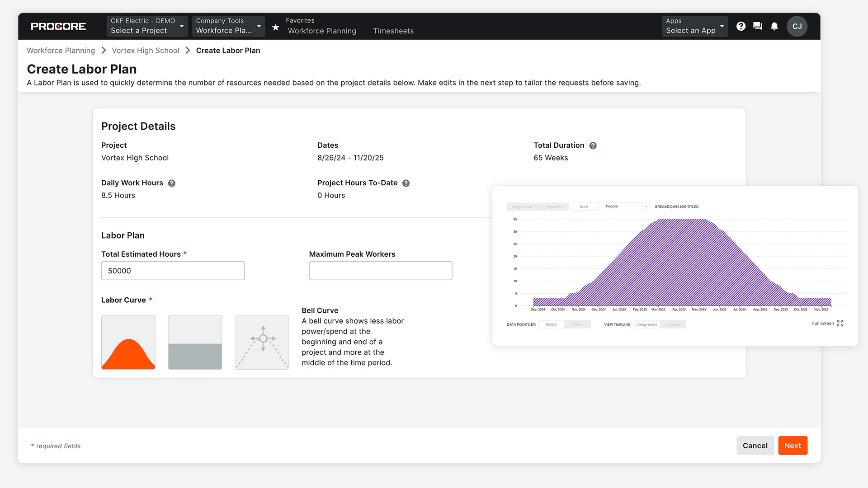The height and width of the screenshot is (488, 868).
Task: Select the flat/uniform labor curve icon
Action: tap(194, 343)
